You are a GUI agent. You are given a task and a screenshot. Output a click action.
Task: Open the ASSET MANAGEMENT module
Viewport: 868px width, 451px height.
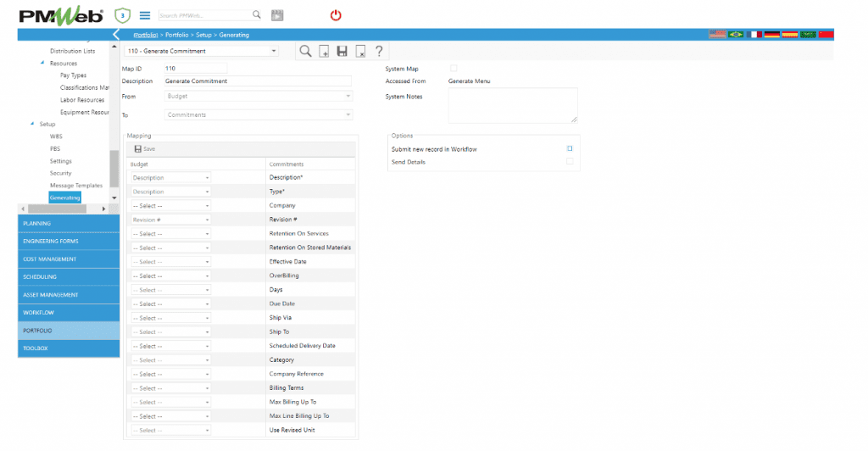coord(69,295)
